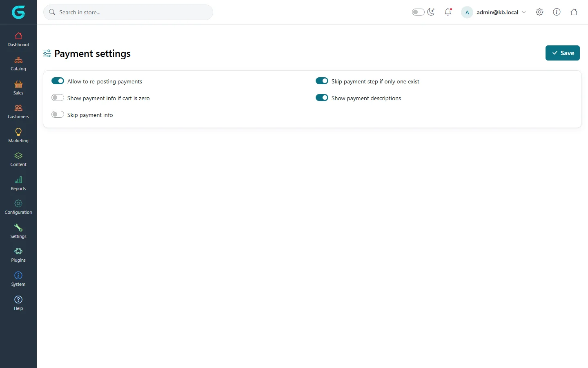This screenshot has width=588, height=368.
Task: Open the Plugins menu
Action: point(18,255)
